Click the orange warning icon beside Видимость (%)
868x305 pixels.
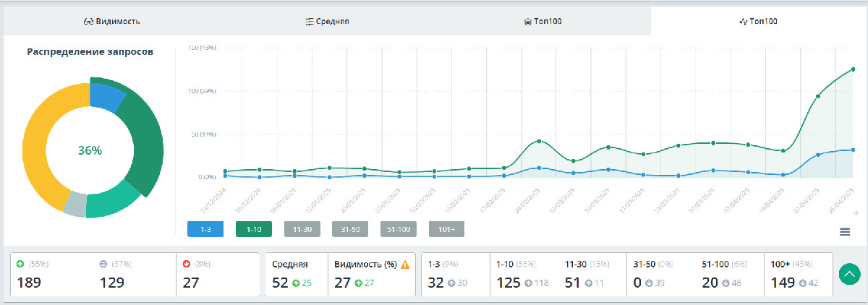(405, 265)
